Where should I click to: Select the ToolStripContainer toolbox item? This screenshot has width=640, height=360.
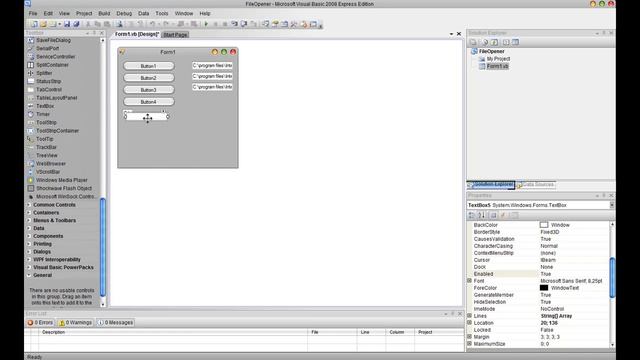(x=58, y=131)
